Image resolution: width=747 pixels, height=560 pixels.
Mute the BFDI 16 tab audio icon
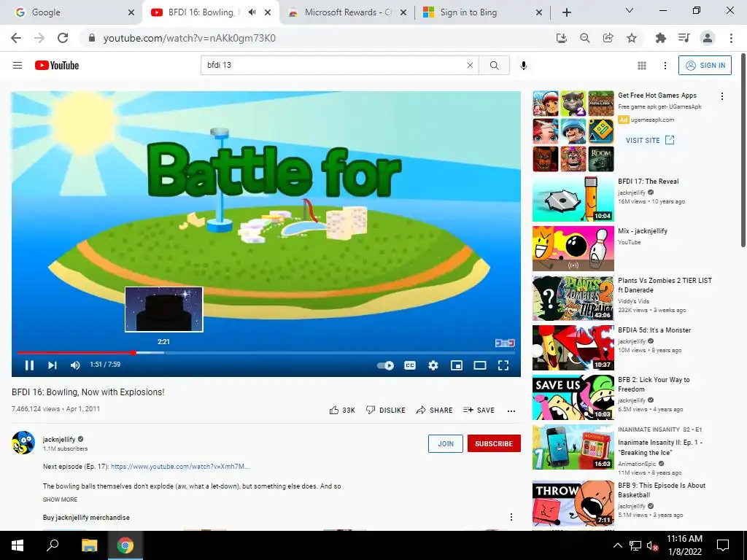252,12
